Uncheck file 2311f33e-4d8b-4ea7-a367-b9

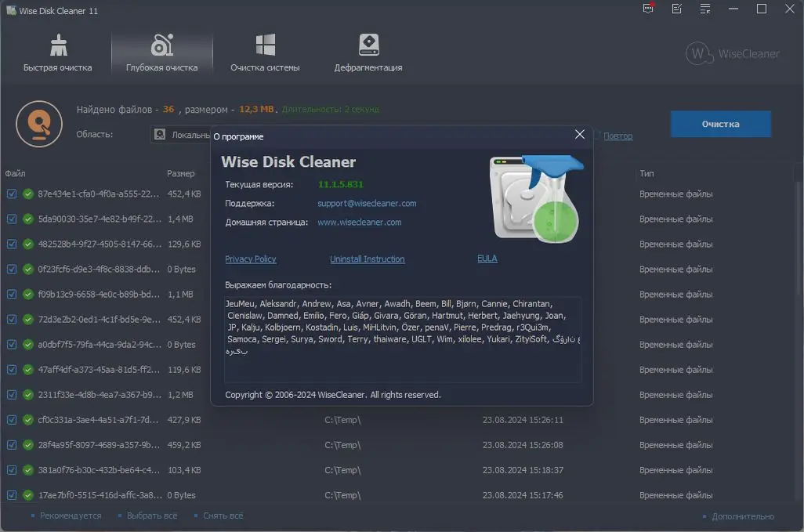(12, 395)
